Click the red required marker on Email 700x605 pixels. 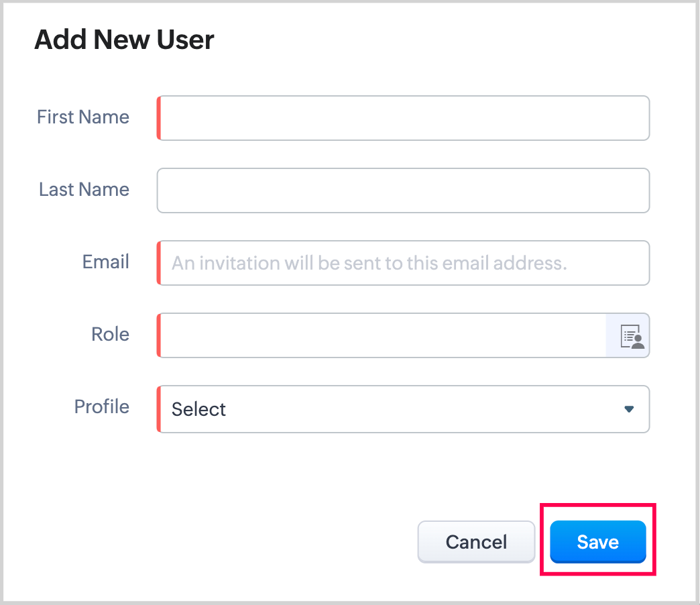click(x=159, y=263)
